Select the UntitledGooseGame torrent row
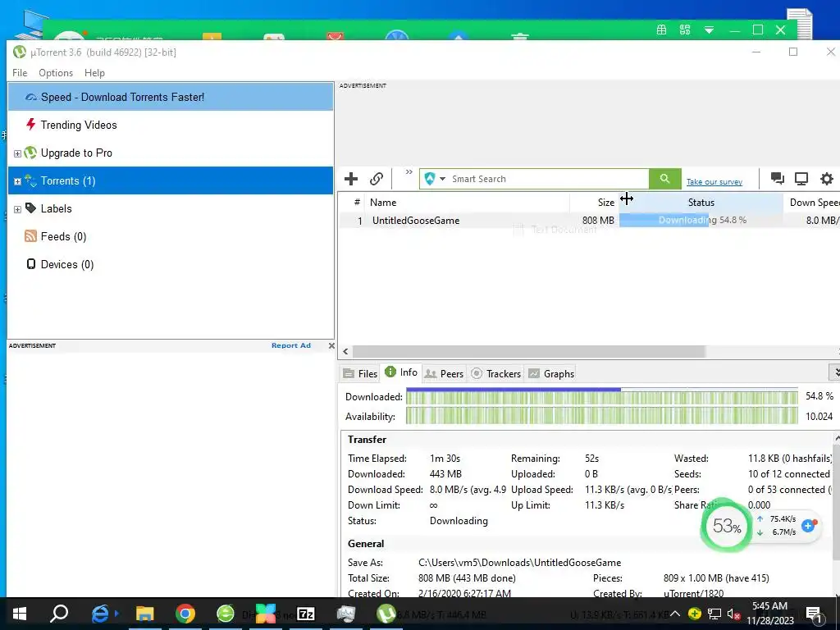 point(589,220)
